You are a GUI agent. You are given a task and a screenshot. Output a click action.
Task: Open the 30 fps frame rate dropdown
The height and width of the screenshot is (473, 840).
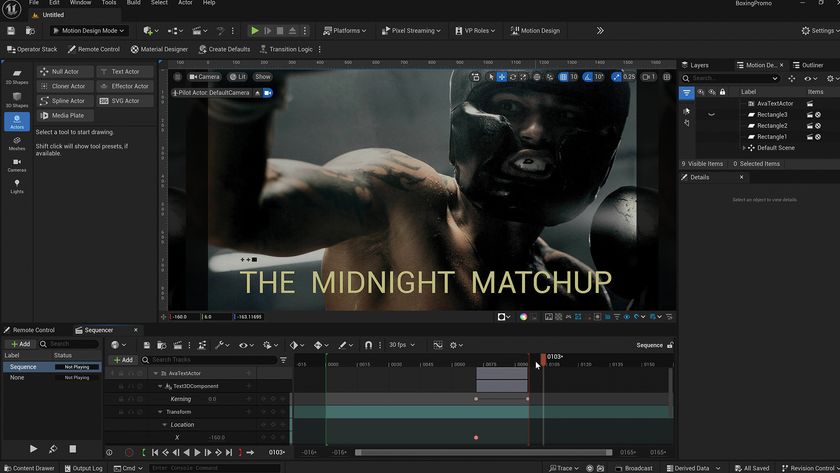402,345
